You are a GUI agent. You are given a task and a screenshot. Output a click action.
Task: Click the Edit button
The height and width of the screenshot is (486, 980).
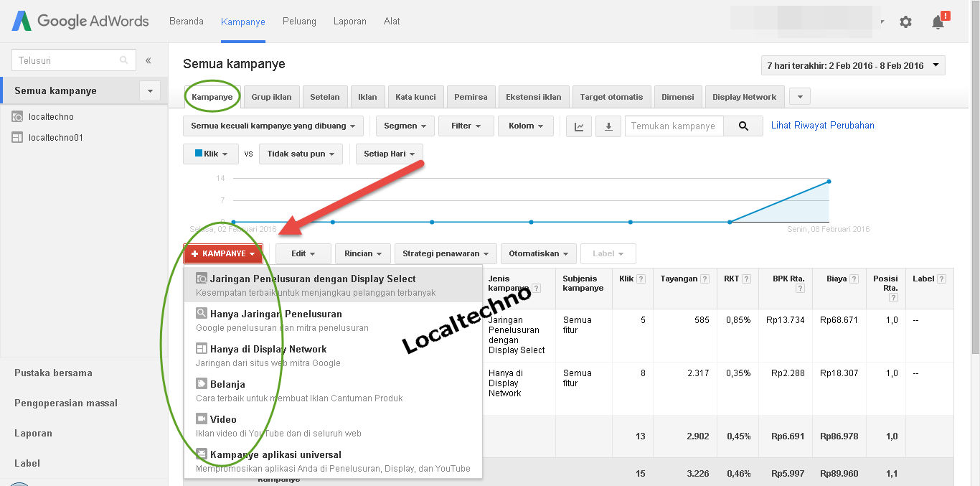(303, 253)
